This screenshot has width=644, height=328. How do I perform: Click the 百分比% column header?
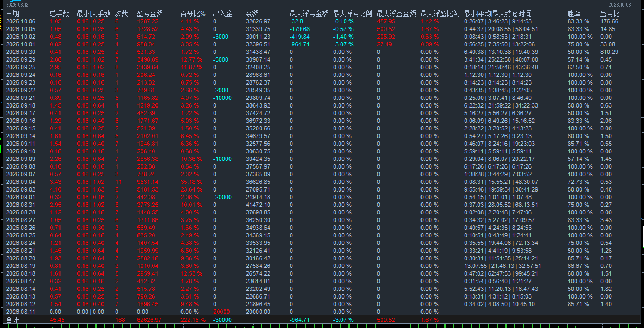click(x=192, y=14)
